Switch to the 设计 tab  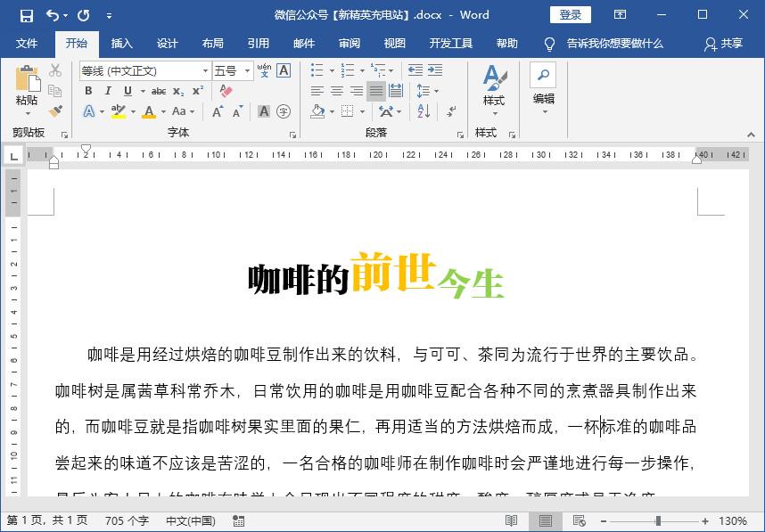pos(168,44)
